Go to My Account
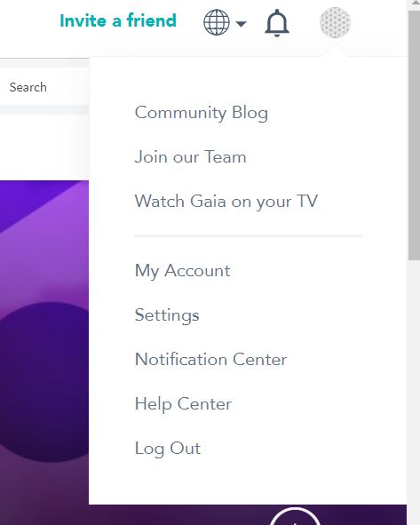The height and width of the screenshot is (525, 420). click(182, 271)
